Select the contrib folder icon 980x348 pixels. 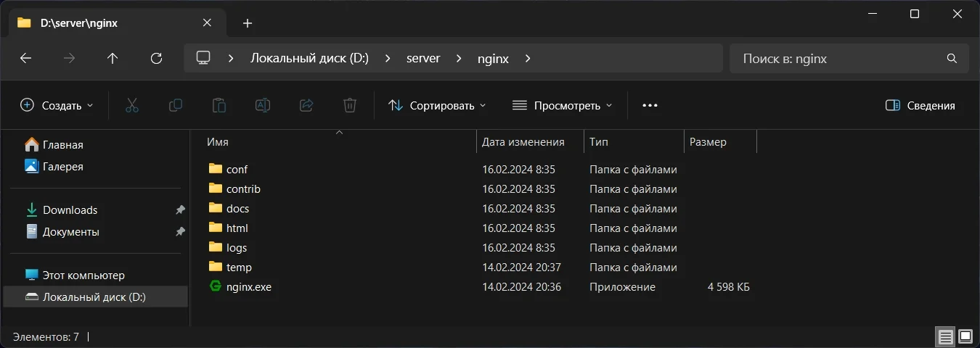coord(215,188)
